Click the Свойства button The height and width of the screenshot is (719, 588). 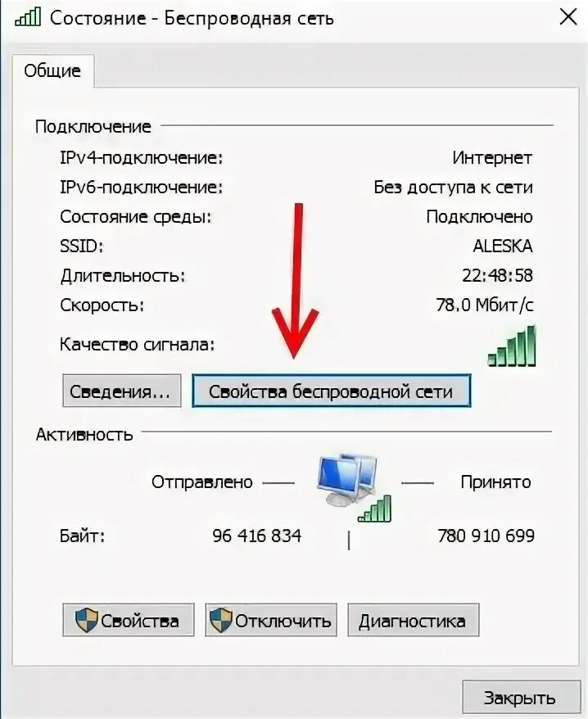129,620
